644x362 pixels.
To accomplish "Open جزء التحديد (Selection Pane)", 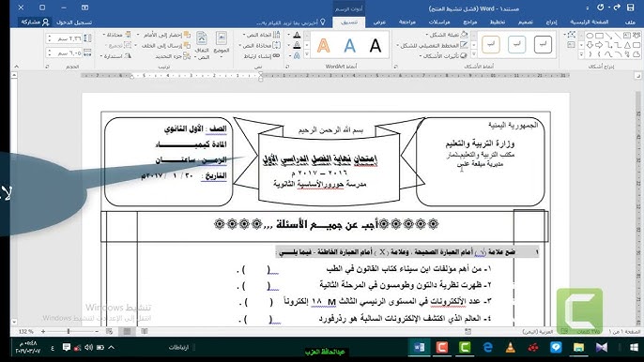I will pyautogui.click(x=173, y=55).
